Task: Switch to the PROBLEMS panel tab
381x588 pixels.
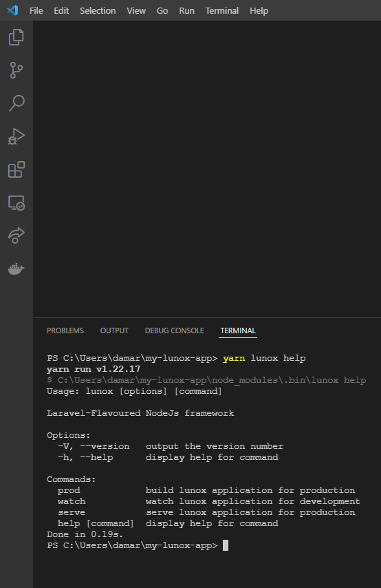Action: click(x=65, y=330)
